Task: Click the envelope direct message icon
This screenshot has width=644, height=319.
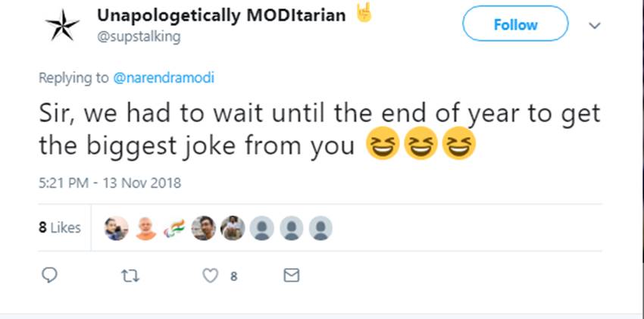Action: coord(291,275)
